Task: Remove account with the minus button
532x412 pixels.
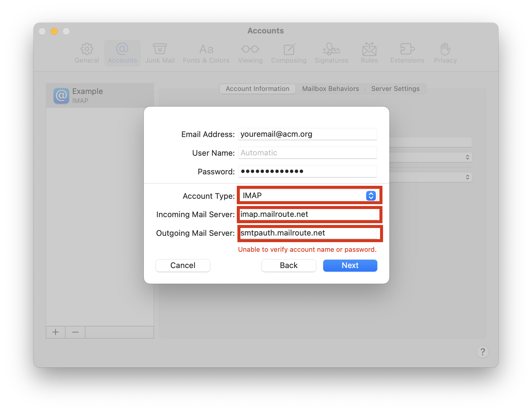Action: coord(75,332)
